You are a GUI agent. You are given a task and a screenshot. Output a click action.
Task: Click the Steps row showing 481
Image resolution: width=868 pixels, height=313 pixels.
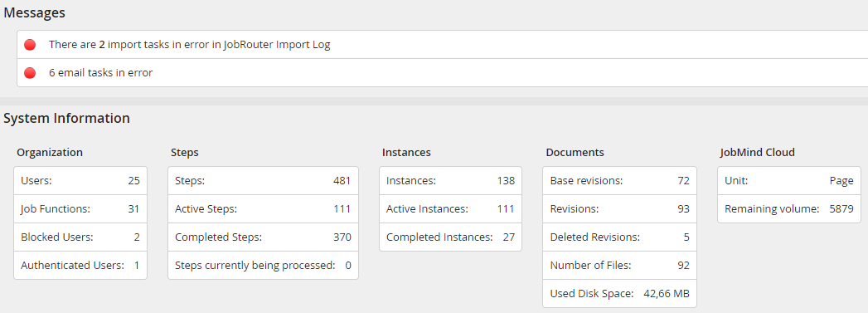coord(263,181)
